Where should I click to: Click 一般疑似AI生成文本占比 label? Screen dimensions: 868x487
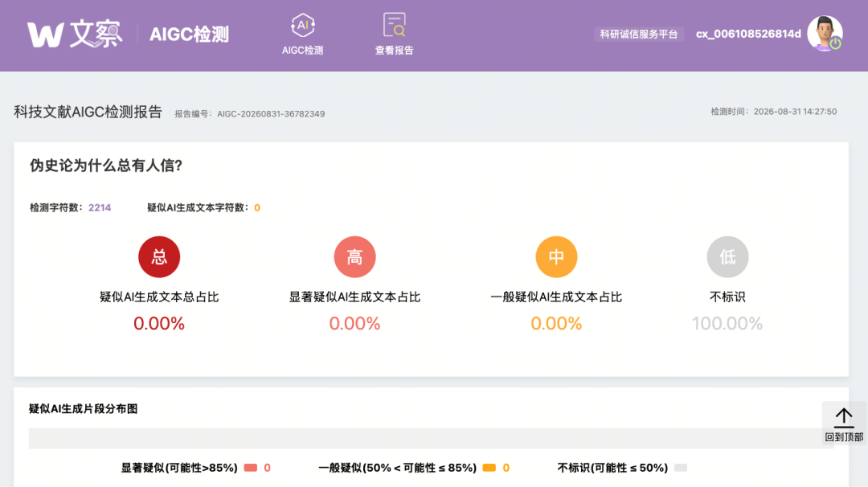[x=556, y=297]
